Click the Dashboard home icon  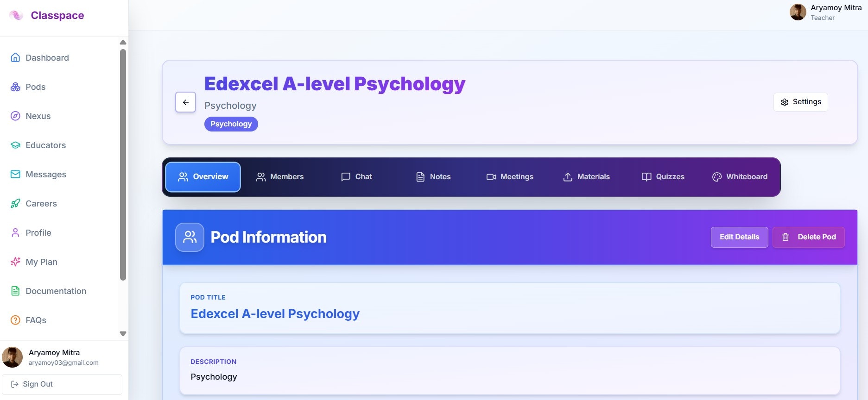15,57
